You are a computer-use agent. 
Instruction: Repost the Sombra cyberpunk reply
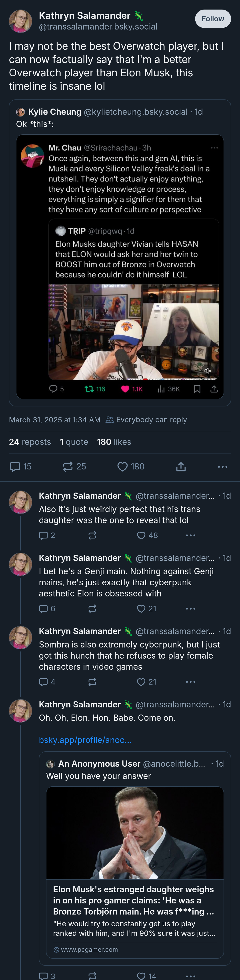coord(92,682)
